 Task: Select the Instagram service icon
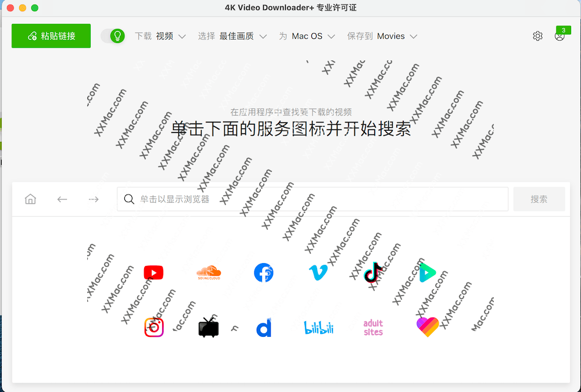[153, 327]
